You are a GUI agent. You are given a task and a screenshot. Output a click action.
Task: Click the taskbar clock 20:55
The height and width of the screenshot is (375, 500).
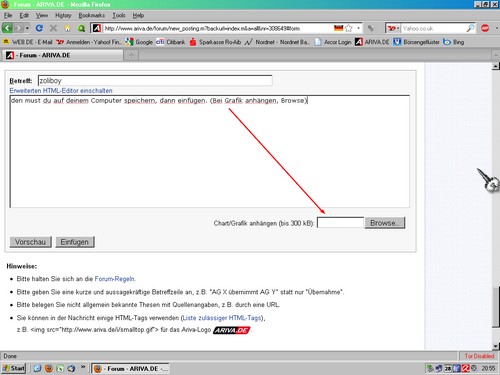click(x=488, y=369)
